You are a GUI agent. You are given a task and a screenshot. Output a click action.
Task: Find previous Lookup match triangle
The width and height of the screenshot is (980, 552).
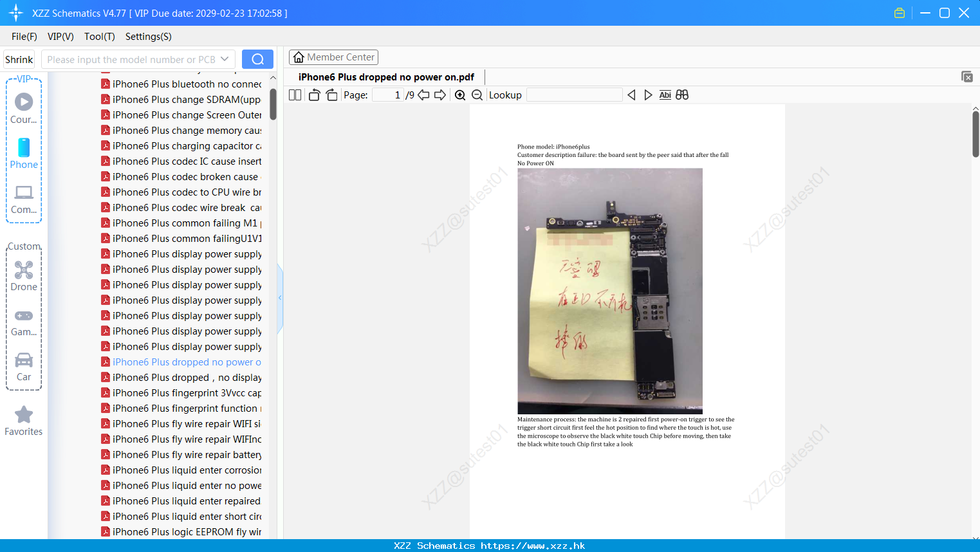point(631,95)
